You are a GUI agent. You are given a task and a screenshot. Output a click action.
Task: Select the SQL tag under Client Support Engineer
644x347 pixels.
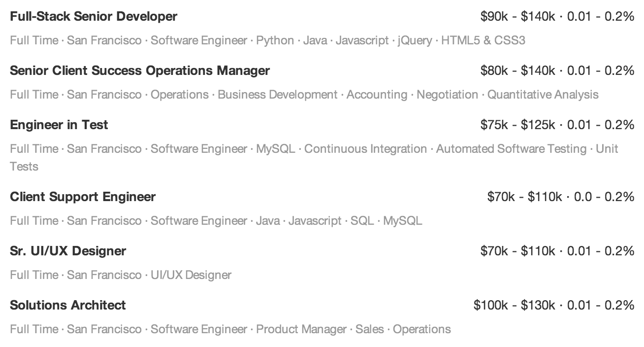point(362,221)
